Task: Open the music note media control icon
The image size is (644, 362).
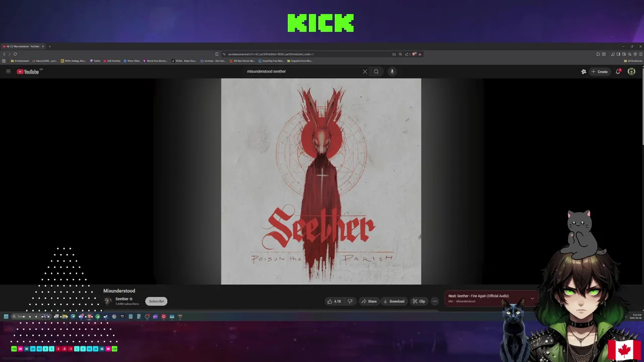Action: point(612,54)
